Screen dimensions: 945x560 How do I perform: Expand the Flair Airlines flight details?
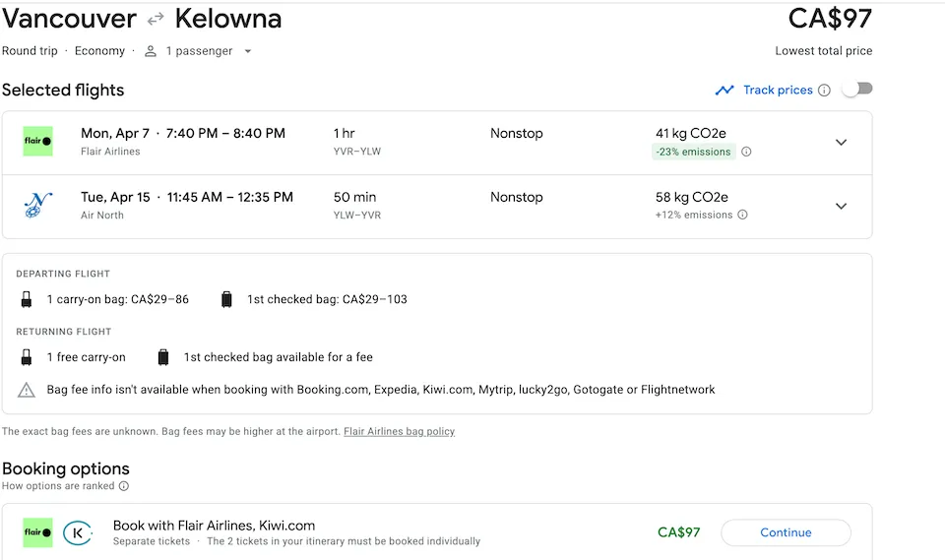point(841,142)
